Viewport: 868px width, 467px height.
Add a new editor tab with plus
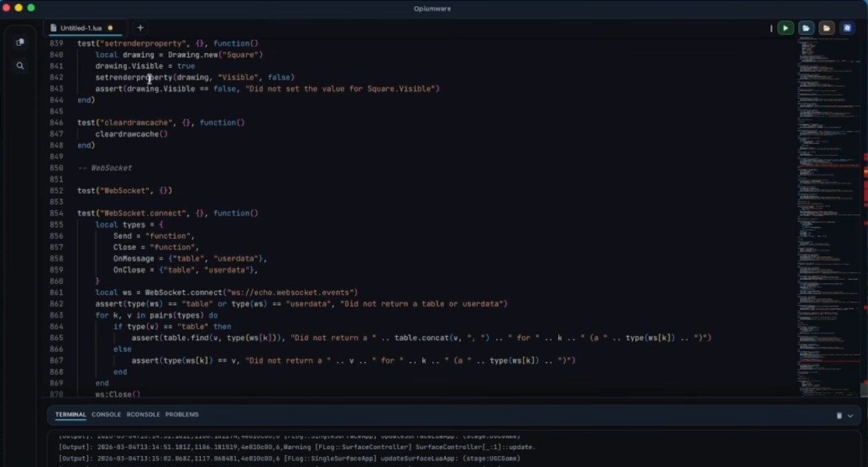pos(140,28)
